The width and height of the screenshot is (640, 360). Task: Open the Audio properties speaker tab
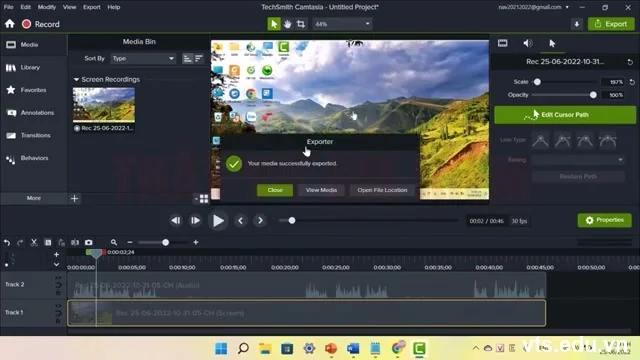click(528, 43)
